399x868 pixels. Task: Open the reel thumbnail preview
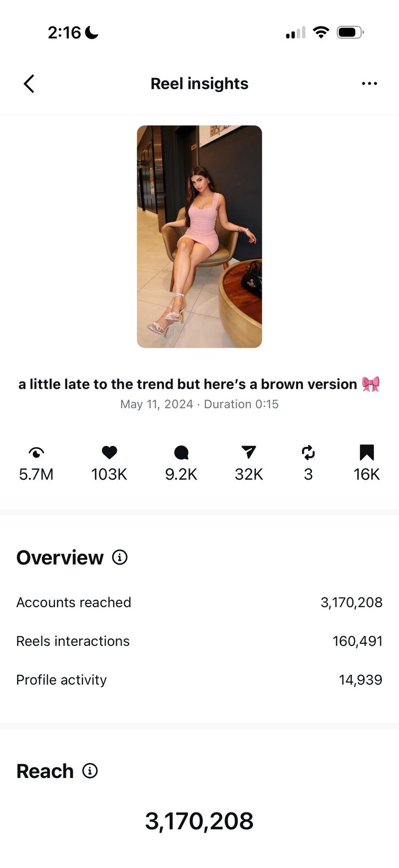coord(199,236)
